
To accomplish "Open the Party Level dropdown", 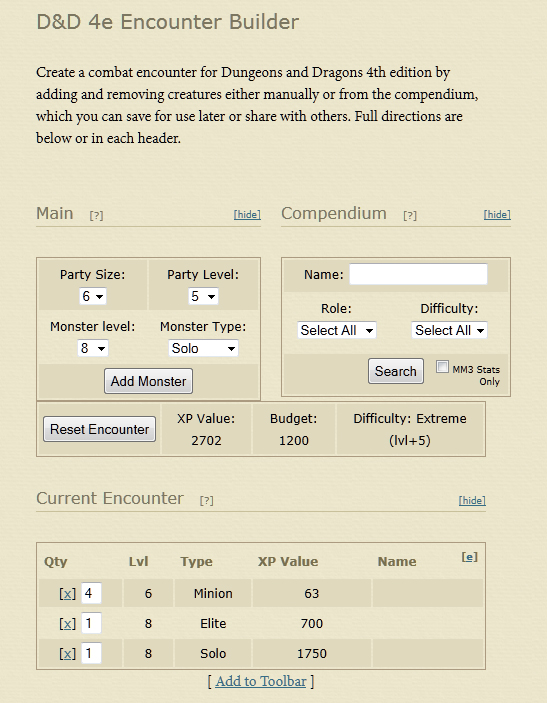I will (x=203, y=296).
